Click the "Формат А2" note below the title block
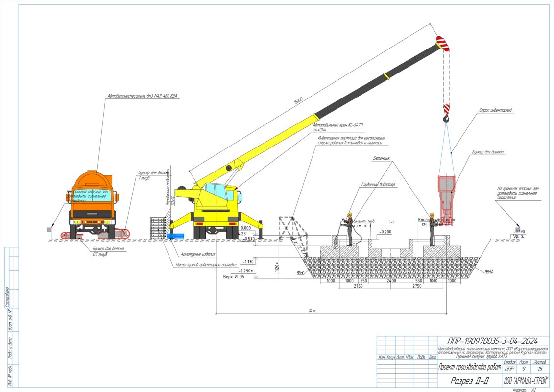554x392 pixels. (x=524, y=390)
